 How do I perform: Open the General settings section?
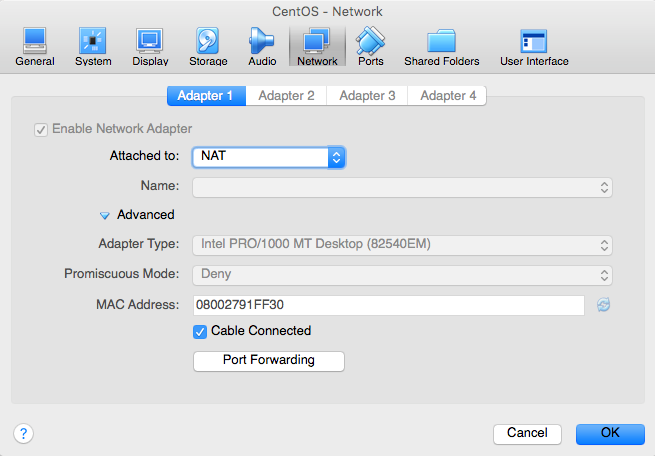point(35,47)
